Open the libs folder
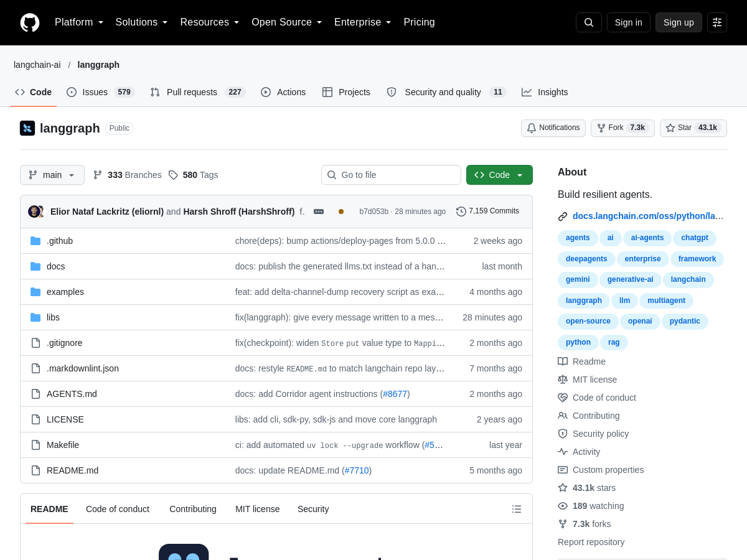Screen dimensions: 747x560 [x=54, y=317]
